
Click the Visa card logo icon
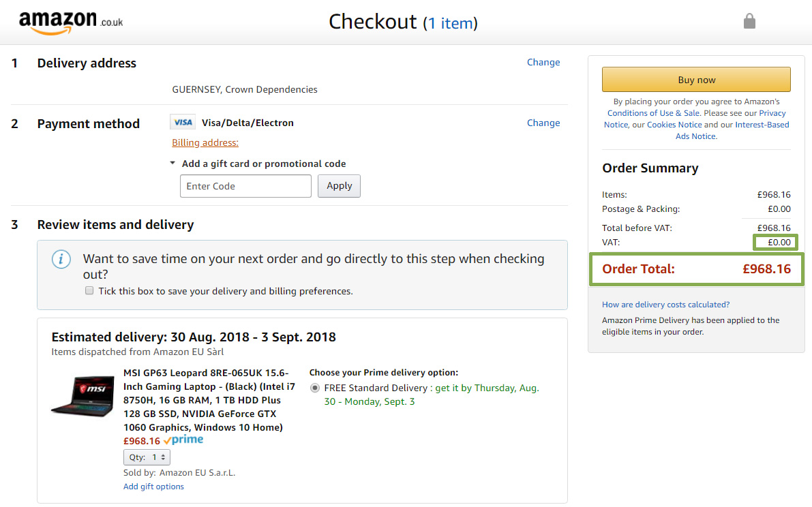[x=183, y=122]
